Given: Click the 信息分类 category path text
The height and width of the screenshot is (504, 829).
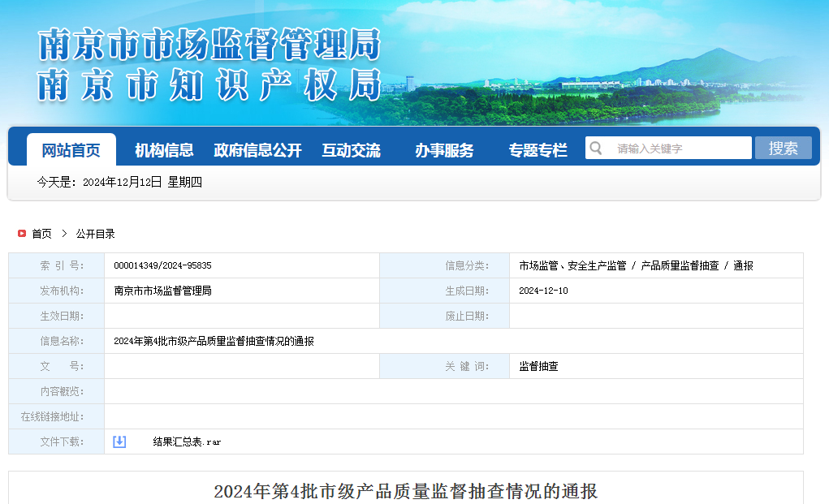Looking at the screenshot, I should pyautogui.click(x=636, y=265).
